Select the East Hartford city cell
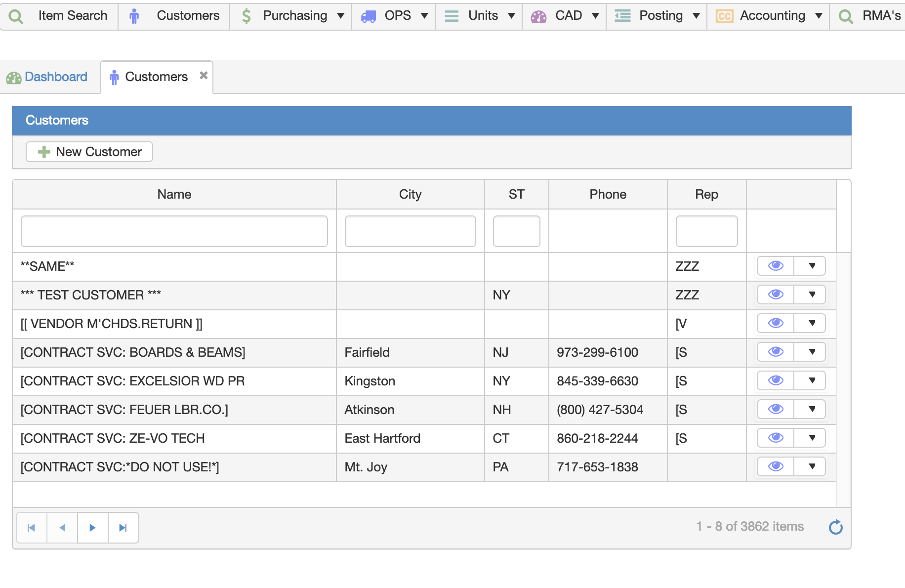This screenshot has height=588, width=905. click(x=411, y=438)
